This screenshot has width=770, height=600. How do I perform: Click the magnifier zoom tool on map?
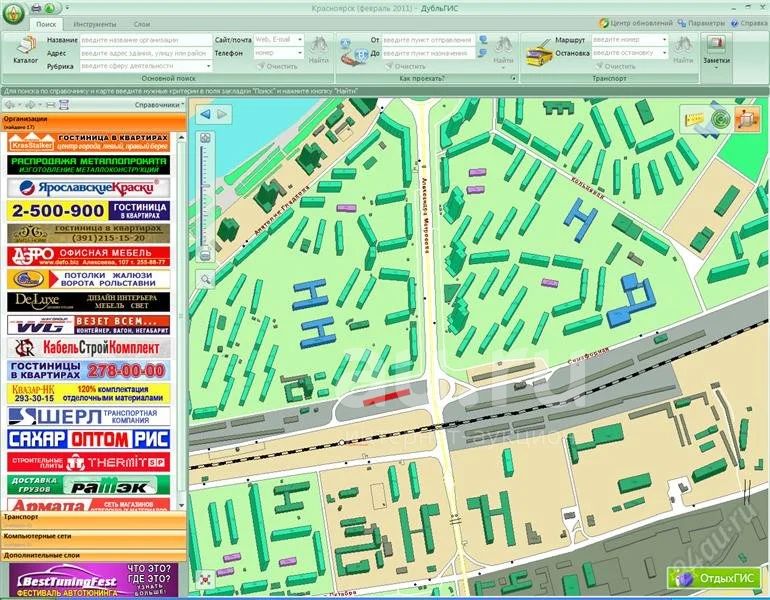[205, 279]
